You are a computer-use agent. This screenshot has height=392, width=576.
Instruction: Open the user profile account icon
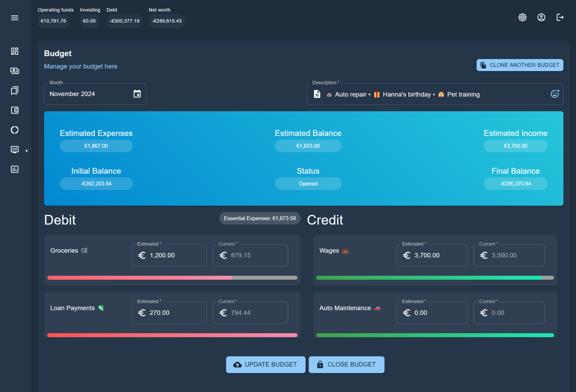point(541,18)
